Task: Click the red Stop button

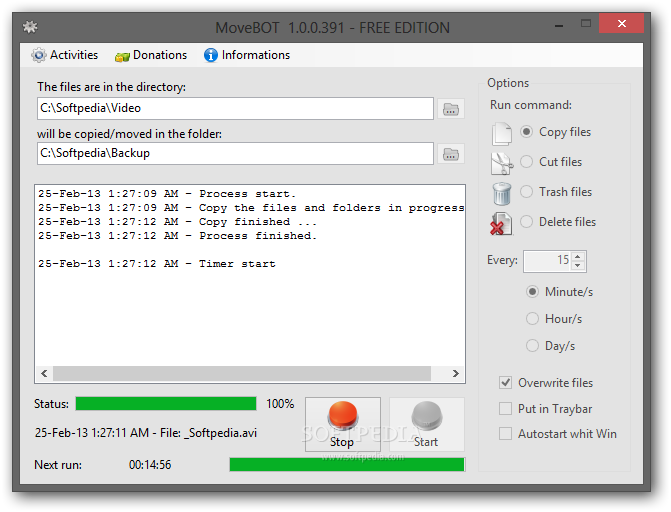Action: click(343, 424)
